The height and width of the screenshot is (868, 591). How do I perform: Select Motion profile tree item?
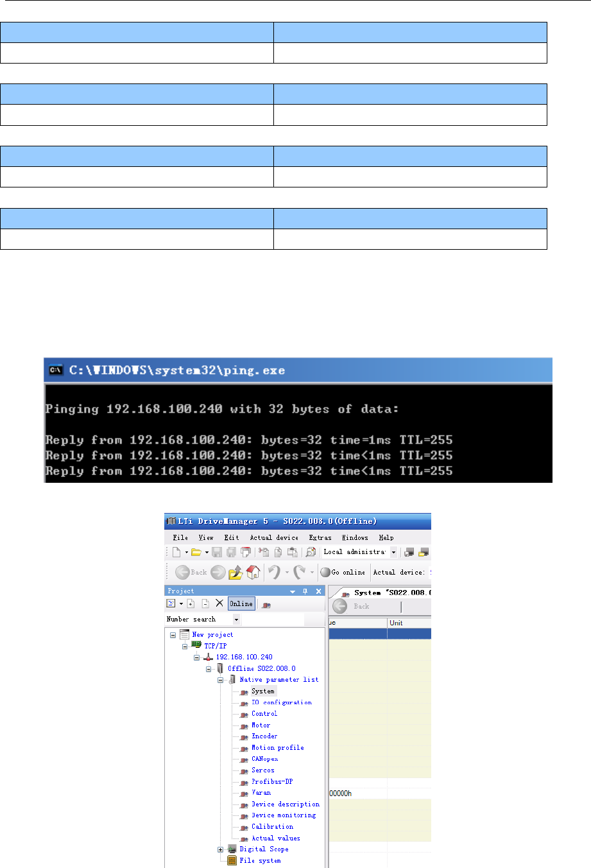[x=278, y=748]
